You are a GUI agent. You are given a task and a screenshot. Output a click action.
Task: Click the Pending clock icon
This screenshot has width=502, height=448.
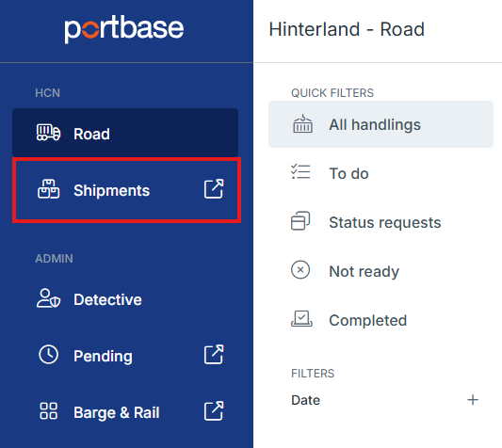coord(48,355)
